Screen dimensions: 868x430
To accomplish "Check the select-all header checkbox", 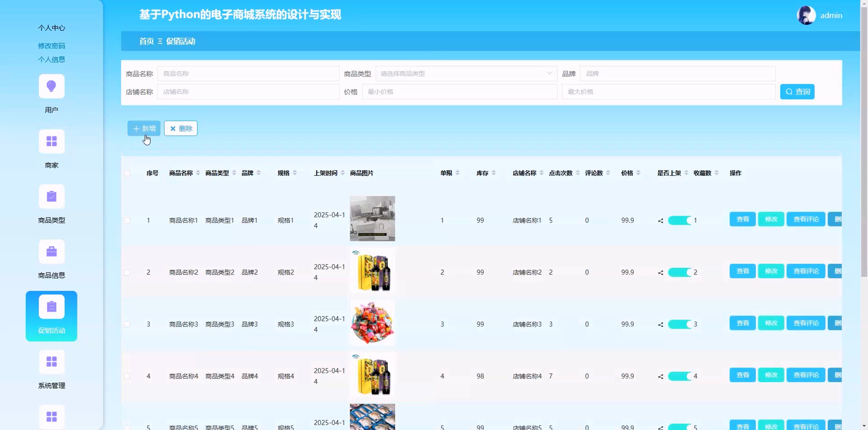I will [127, 173].
